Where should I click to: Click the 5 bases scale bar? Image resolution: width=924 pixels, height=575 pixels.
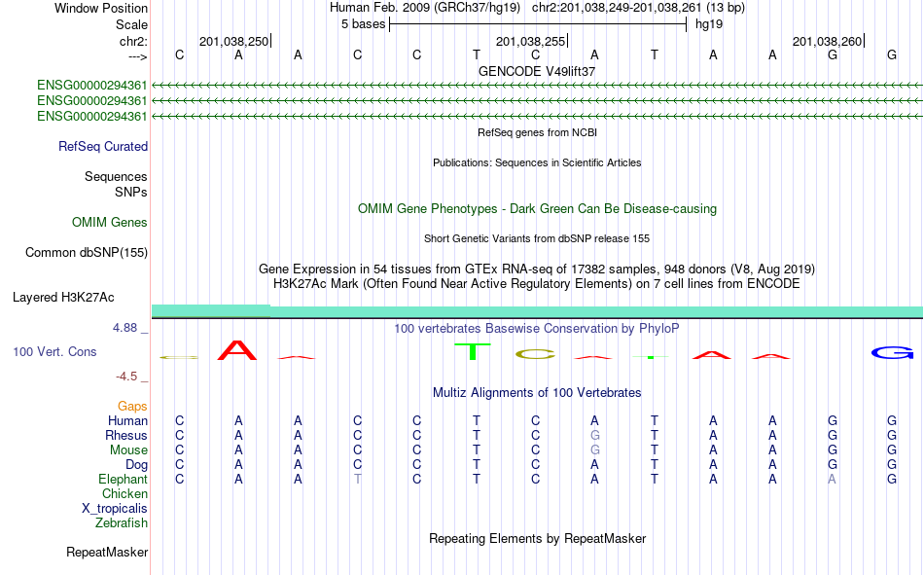click(x=538, y=24)
